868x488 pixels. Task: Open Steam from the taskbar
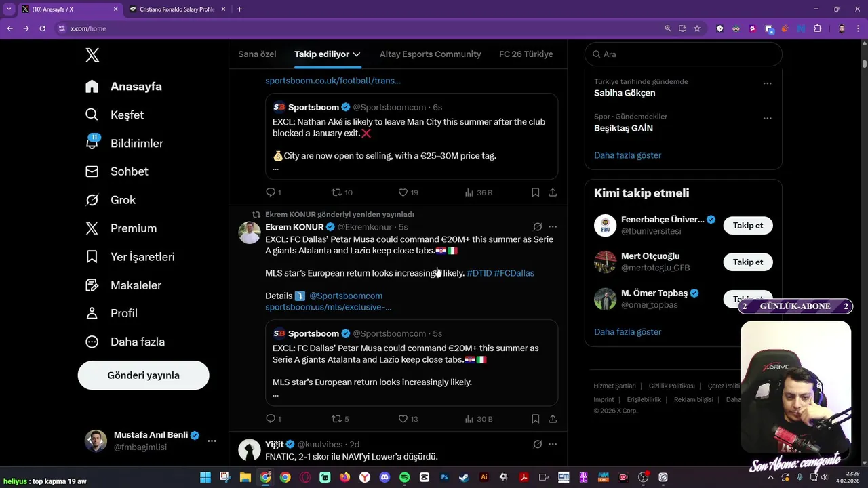coord(464,477)
